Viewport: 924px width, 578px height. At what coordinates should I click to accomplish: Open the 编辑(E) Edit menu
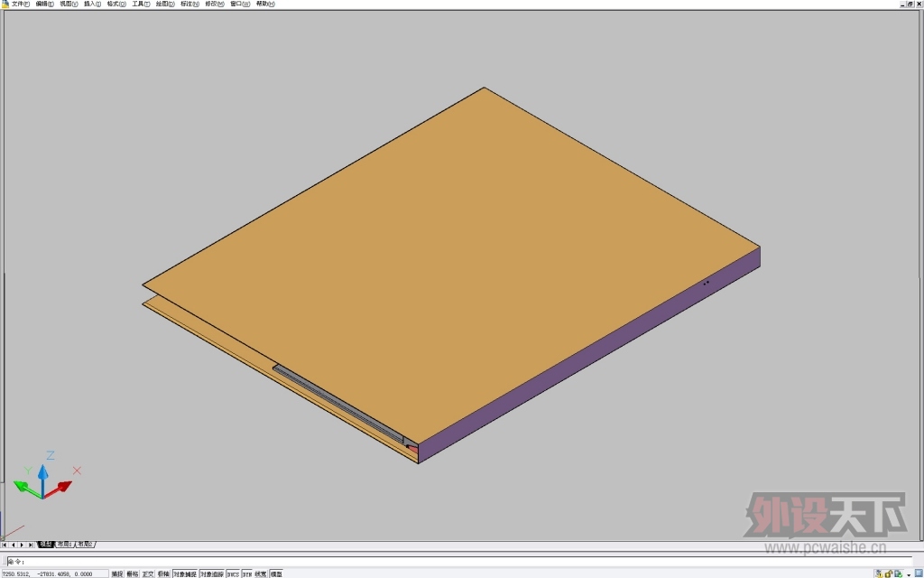45,4
